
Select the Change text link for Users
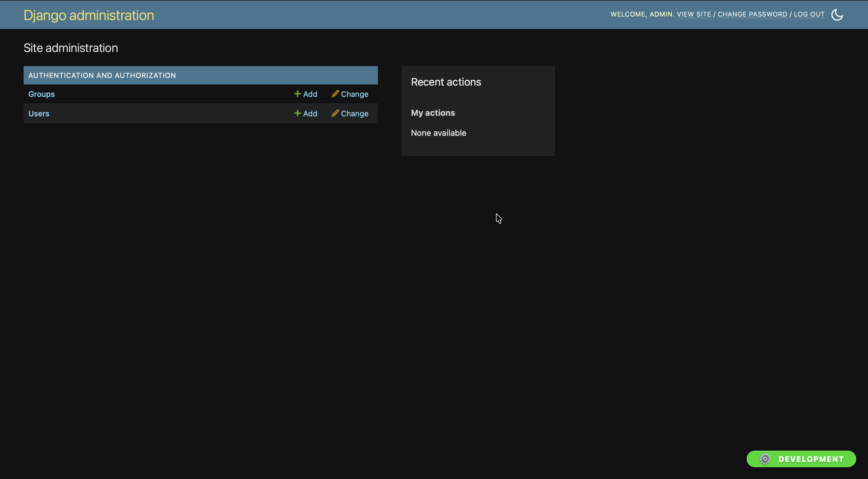[355, 114]
